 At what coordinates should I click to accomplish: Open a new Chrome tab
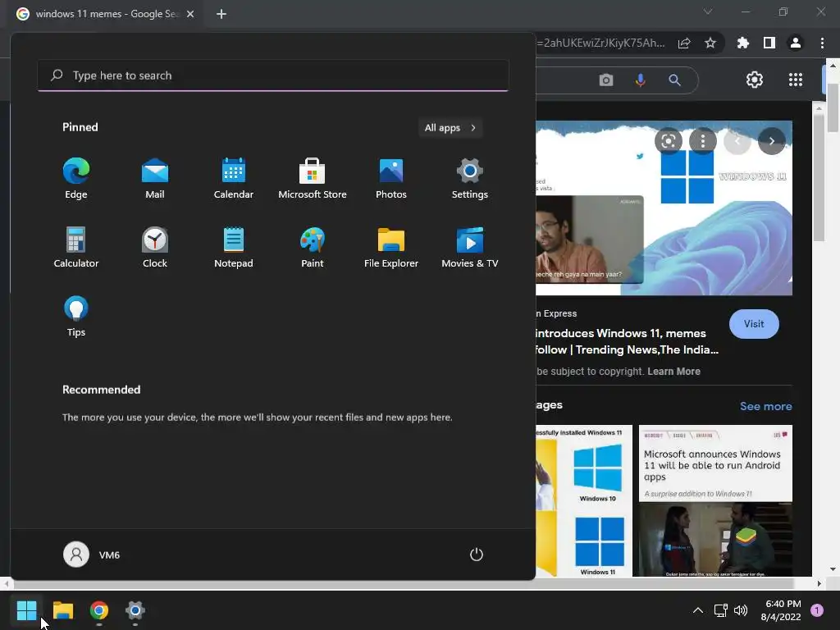tap(221, 14)
